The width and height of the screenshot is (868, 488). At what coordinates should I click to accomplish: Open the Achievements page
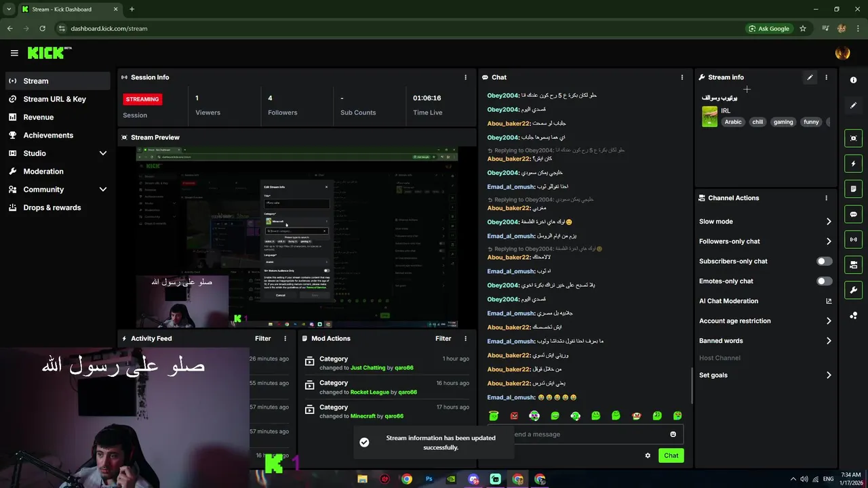[57, 135]
